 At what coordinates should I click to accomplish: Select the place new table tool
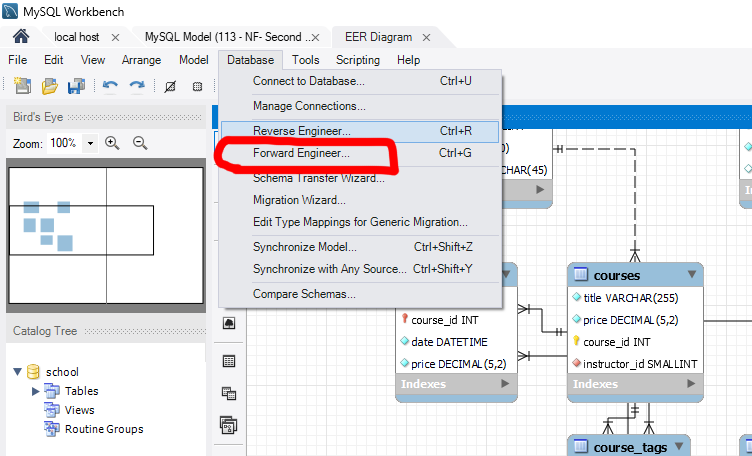pyautogui.click(x=229, y=361)
